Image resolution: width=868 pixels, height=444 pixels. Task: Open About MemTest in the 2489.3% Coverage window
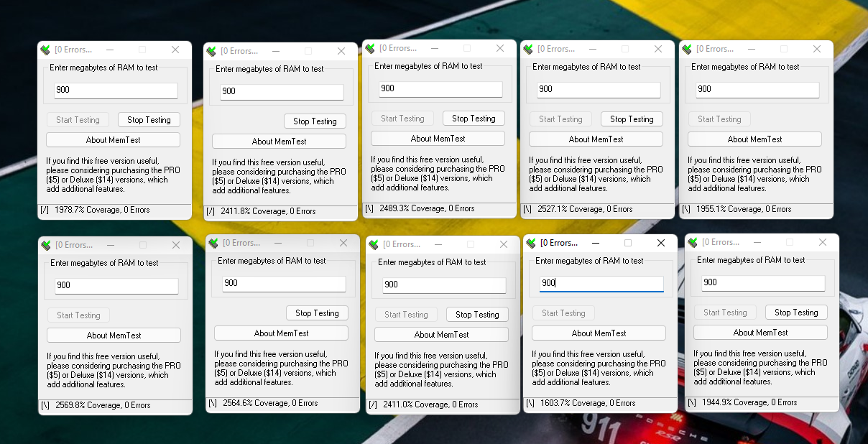(x=438, y=139)
